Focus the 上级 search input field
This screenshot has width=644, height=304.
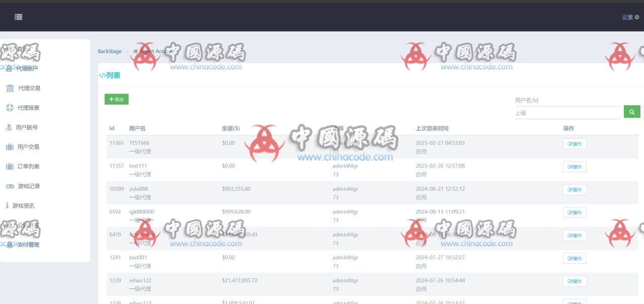(567, 113)
